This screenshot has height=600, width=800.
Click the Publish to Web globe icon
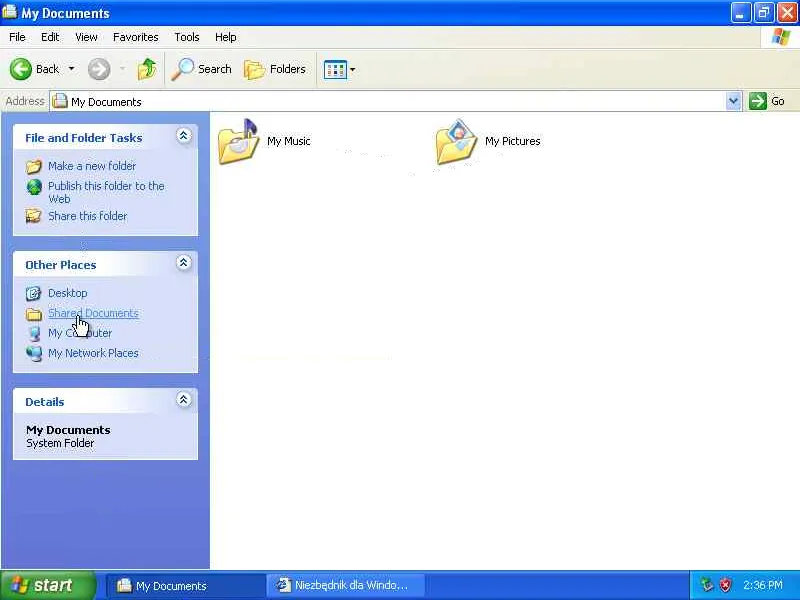click(x=34, y=187)
